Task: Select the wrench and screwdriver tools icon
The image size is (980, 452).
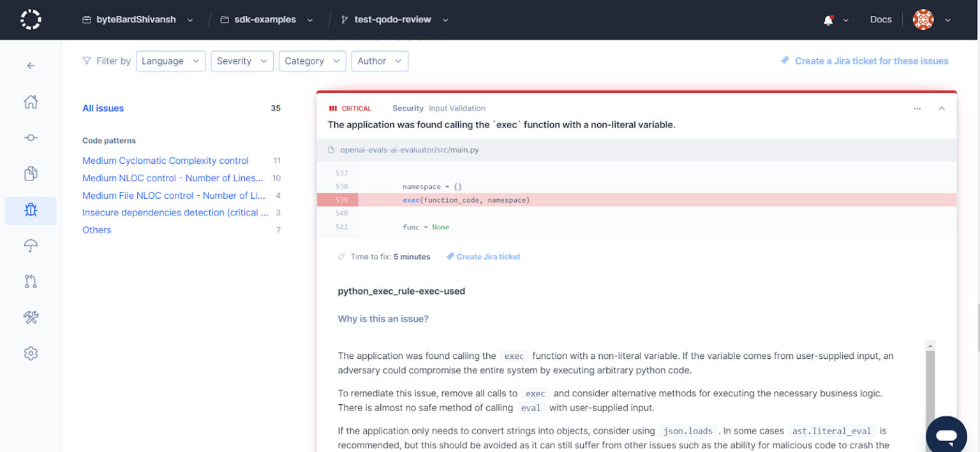Action: pyautogui.click(x=30, y=317)
